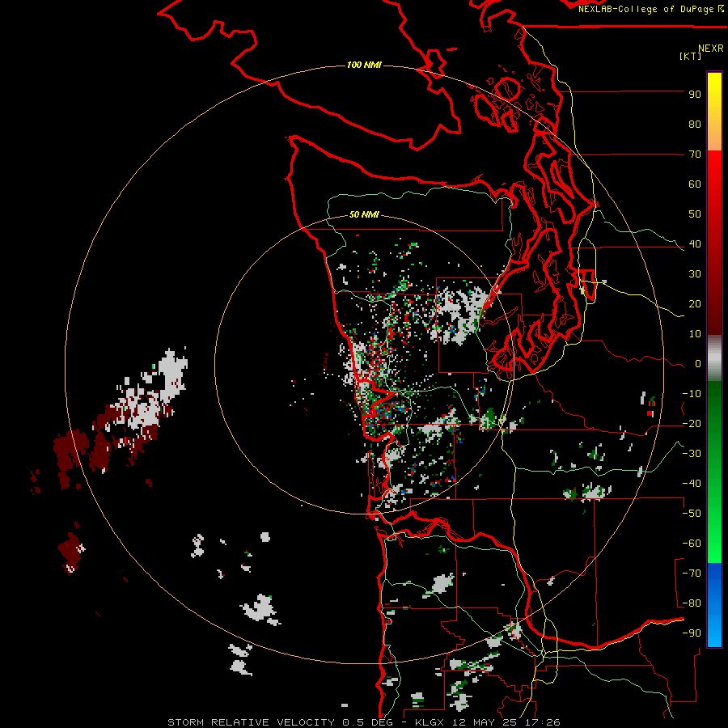Viewport: 728px width, 728px height.
Task: Click the "100 NMI" range ring label
Action: pos(364,65)
